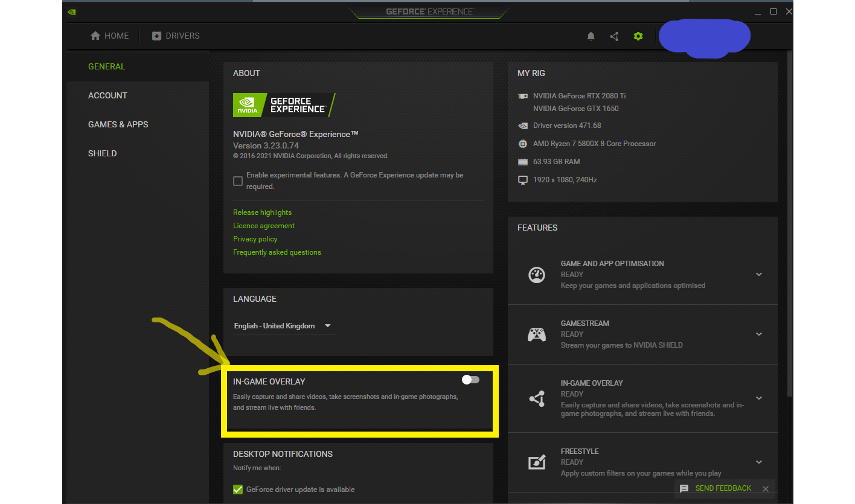This screenshot has width=855, height=504.
Task: Click the GameStream controller icon
Action: (536, 334)
